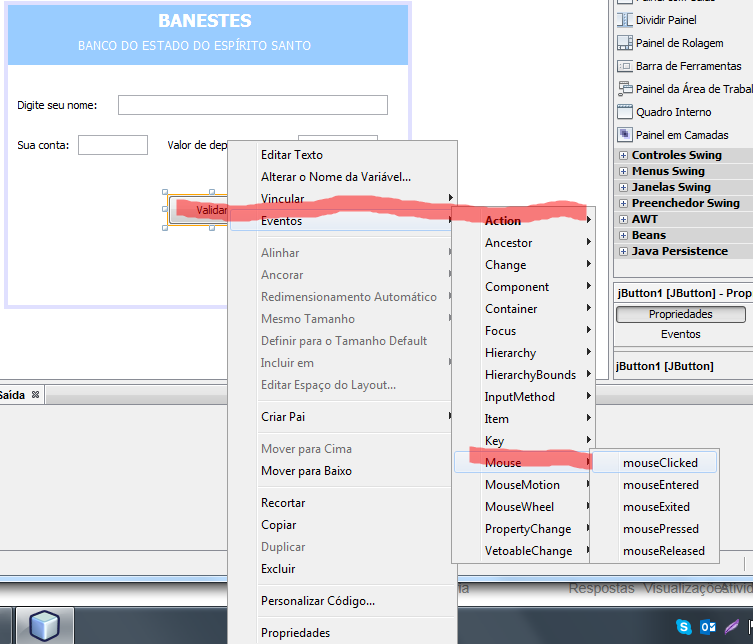Select the BANESTES title label
This screenshot has height=644, width=753.
pyautogui.click(x=205, y=21)
